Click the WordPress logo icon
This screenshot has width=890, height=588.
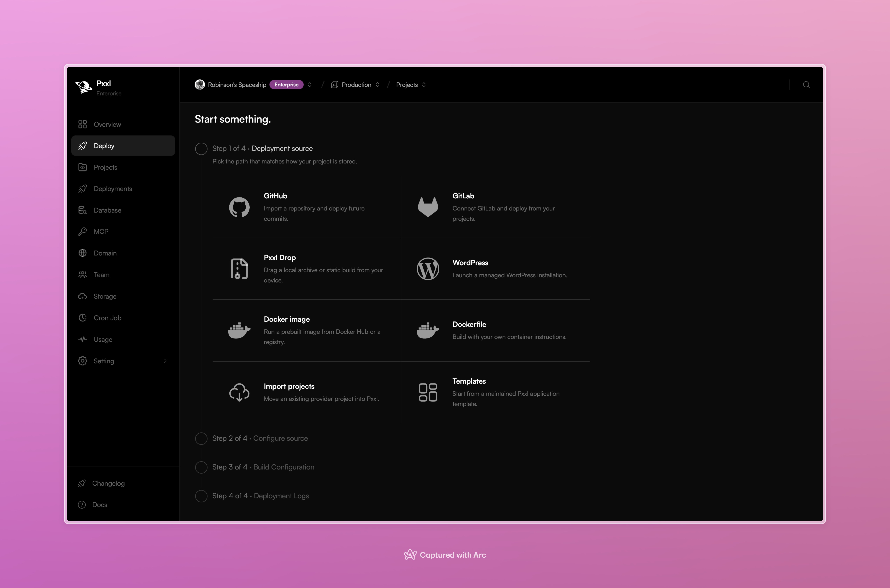coord(428,269)
